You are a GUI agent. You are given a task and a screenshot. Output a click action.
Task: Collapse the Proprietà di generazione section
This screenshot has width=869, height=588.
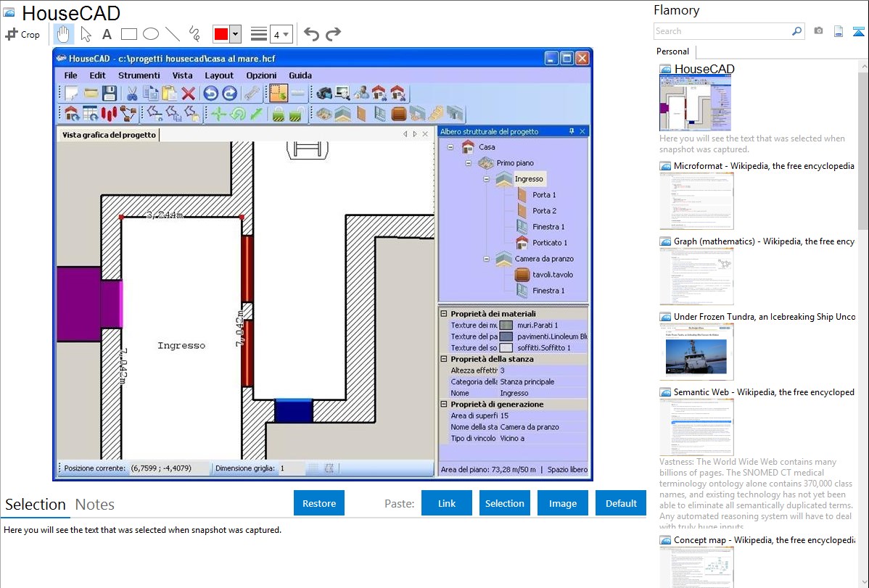tap(444, 405)
